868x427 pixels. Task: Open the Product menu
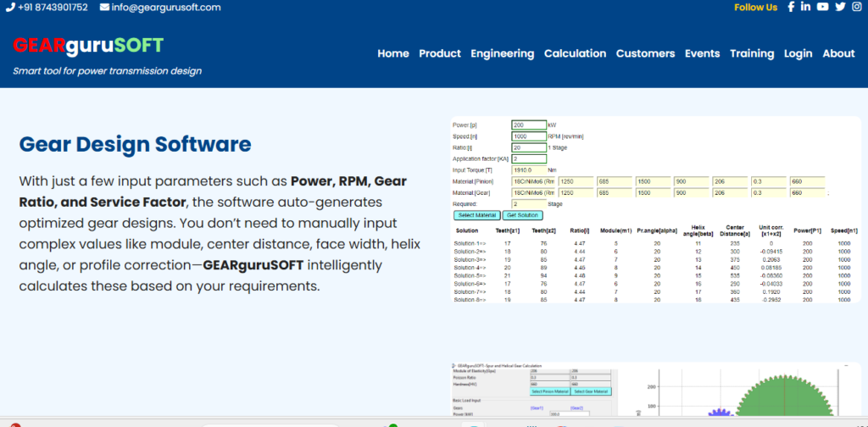click(x=440, y=53)
